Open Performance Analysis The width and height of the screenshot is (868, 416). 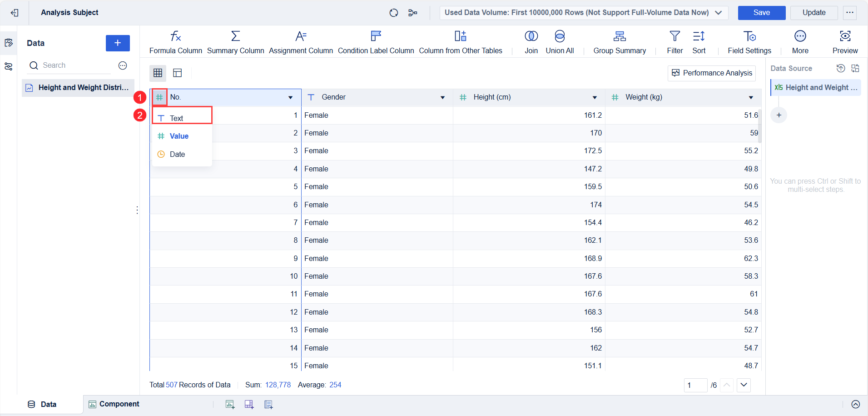pos(712,73)
